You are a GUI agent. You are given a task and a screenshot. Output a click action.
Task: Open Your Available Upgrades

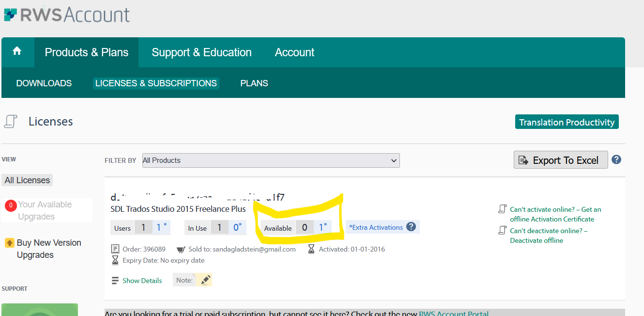[x=45, y=210]
